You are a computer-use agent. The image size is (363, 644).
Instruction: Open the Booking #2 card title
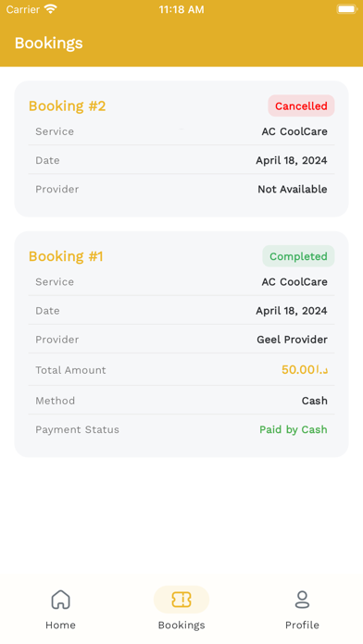coord(67,106)
